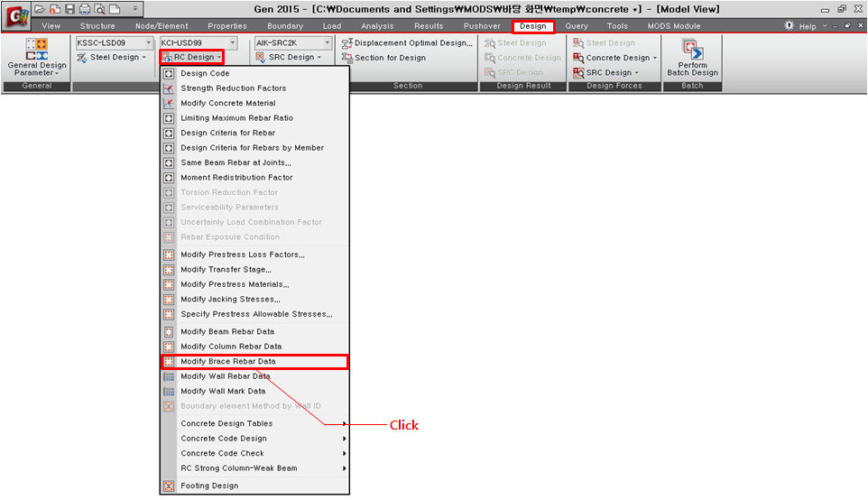Click the Print Preview icon in quick access toolbar
The height and width of the screenshot is (500, 868).
point(99,9)
